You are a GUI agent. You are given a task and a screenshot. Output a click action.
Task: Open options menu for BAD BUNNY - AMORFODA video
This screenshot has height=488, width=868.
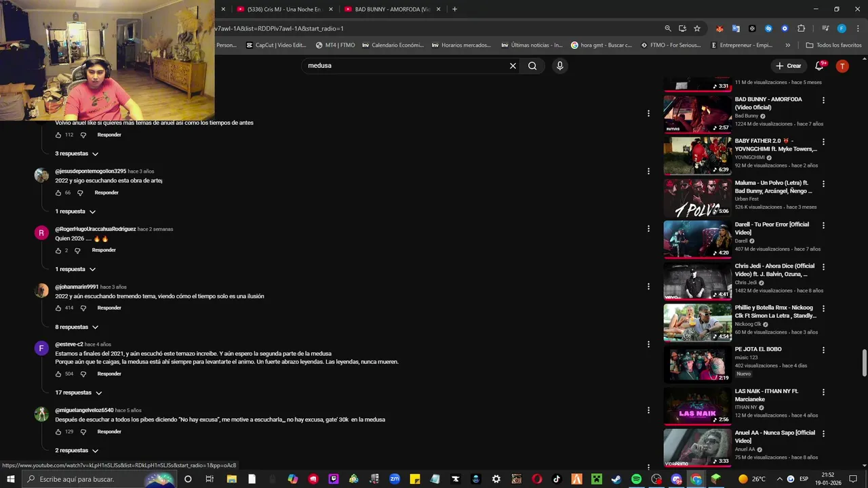point(823,100)
